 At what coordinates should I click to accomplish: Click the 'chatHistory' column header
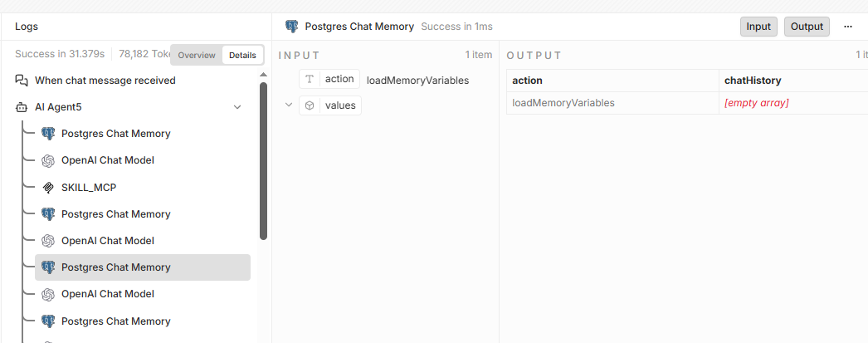(x=753, y=81)
